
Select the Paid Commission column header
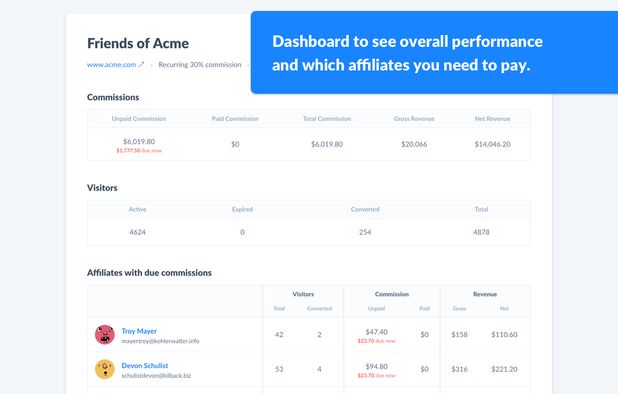pos(235,119)
